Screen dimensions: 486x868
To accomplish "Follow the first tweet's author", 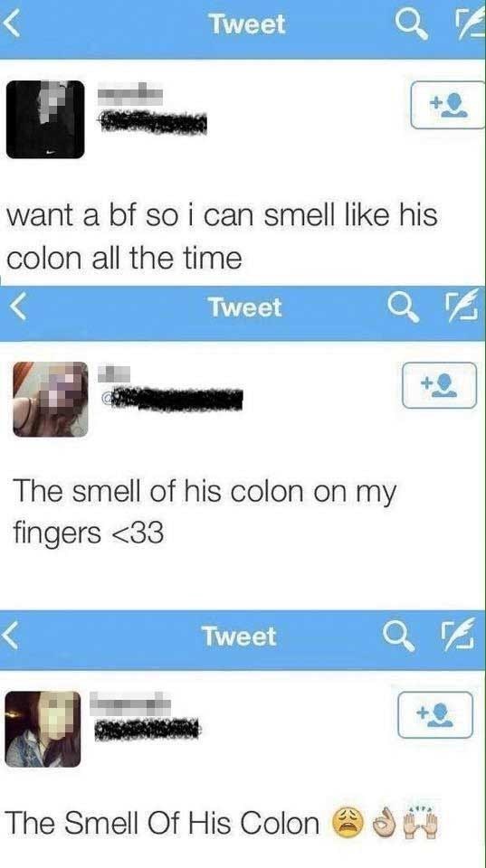I will (x=448, y=105).
